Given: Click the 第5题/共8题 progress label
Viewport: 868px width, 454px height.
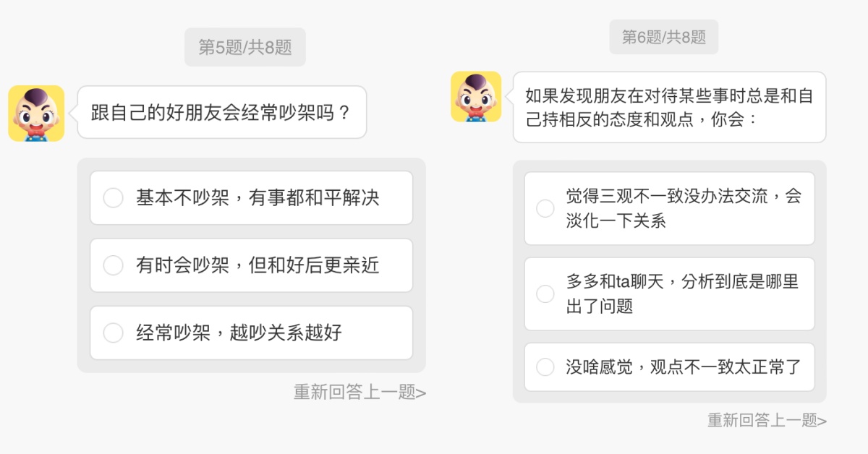Looking at the screenshot, I should pyautogui.click(x=244, y=48).
